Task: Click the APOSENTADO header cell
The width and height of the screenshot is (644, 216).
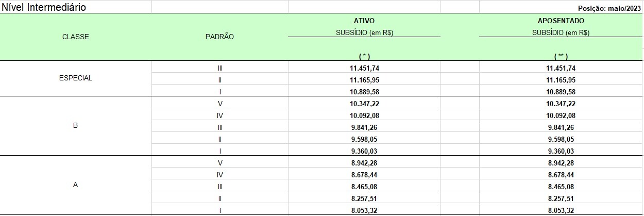Action: [x=561, y=21]
